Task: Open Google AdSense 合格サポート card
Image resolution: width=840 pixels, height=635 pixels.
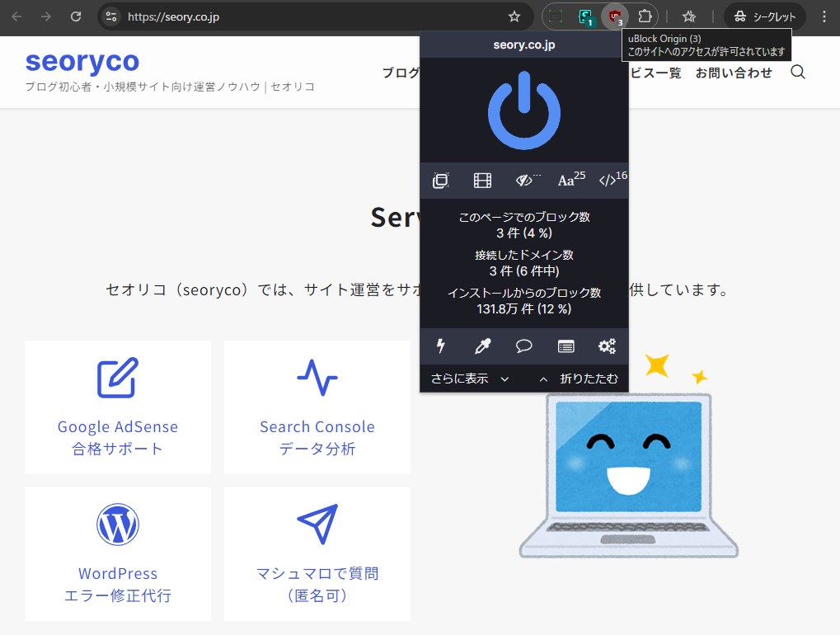Action: 118,407
